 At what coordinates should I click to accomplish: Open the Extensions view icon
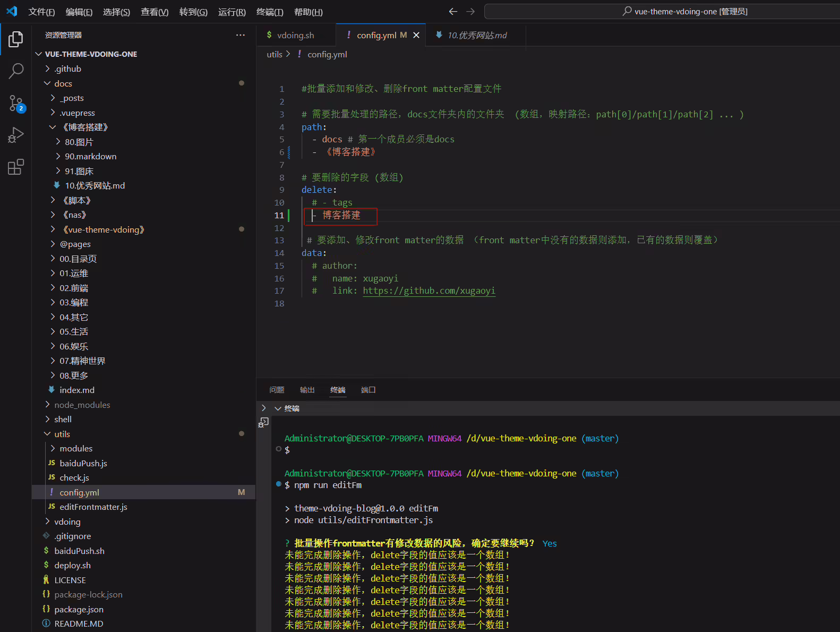click(x=16, y=167)
